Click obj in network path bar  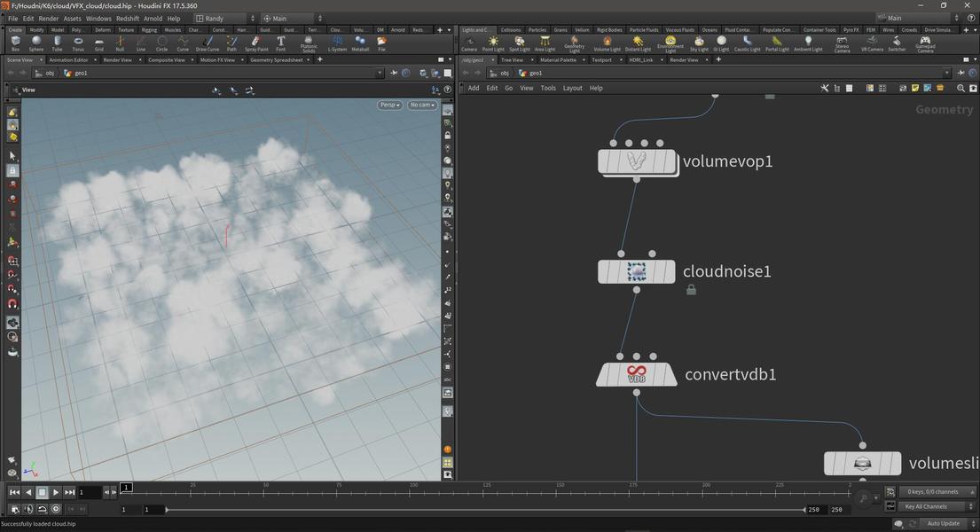504,73
